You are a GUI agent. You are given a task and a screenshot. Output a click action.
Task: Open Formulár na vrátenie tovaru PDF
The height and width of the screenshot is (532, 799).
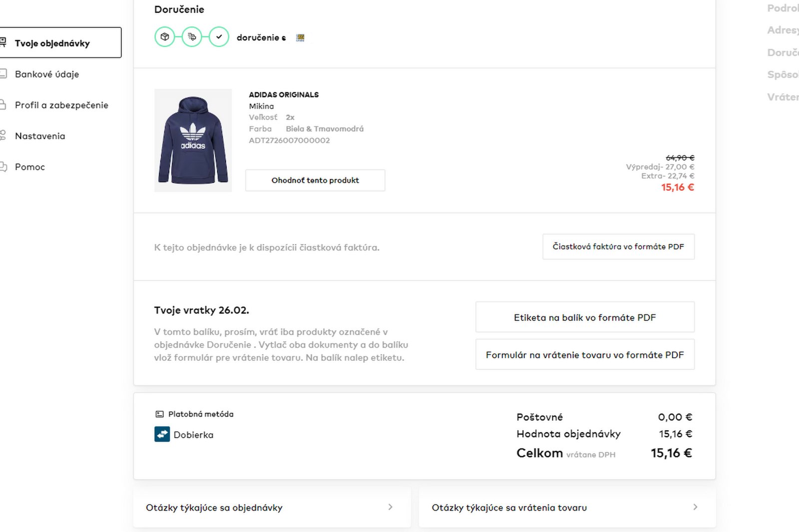585,355
